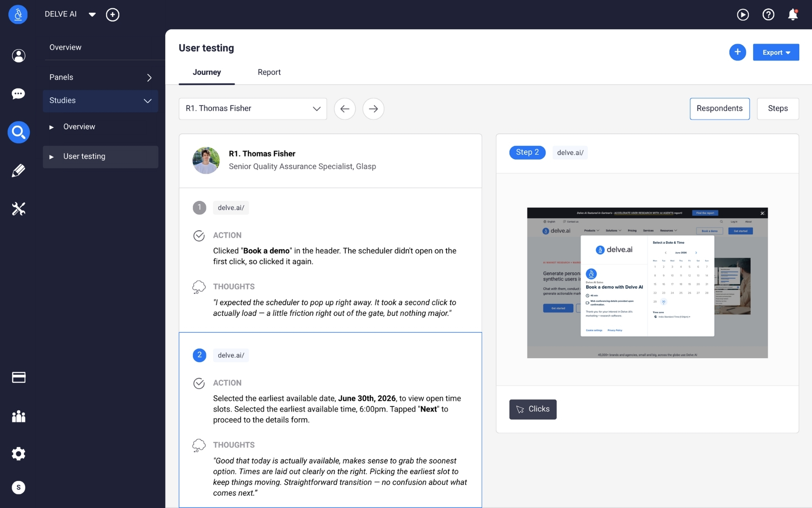812x508 pixels.
Task: Click step 2 number badge
Action: (199, 355)
